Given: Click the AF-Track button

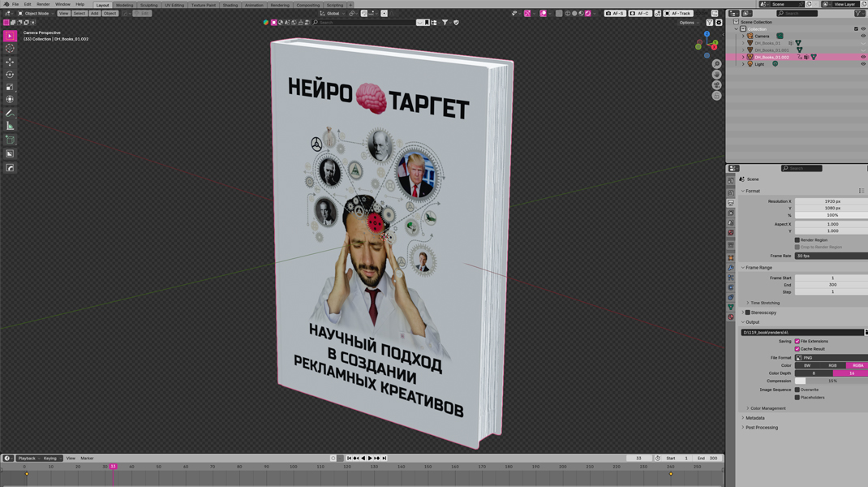Looking at the screenshot, I should 678,13.
